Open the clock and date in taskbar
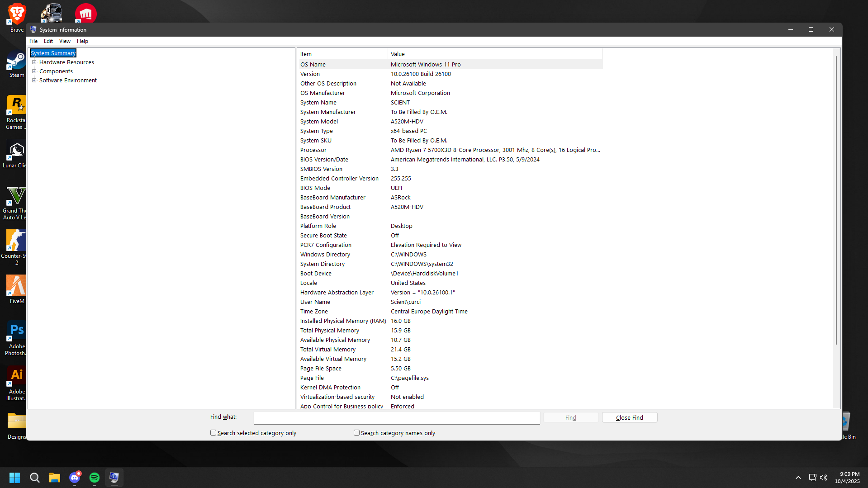 (847, 478)
